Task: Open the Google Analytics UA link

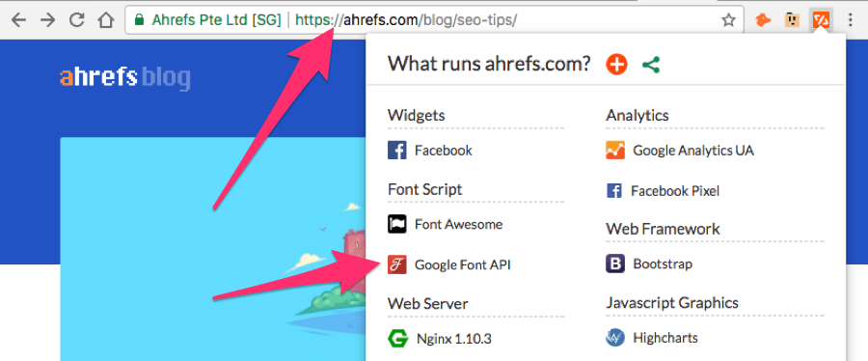Action: coord(693,150)
